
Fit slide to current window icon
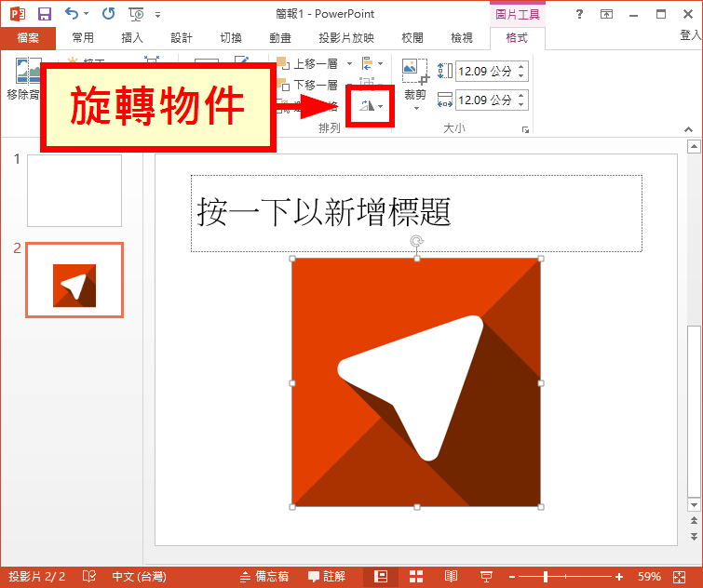(x=680, y=577)
